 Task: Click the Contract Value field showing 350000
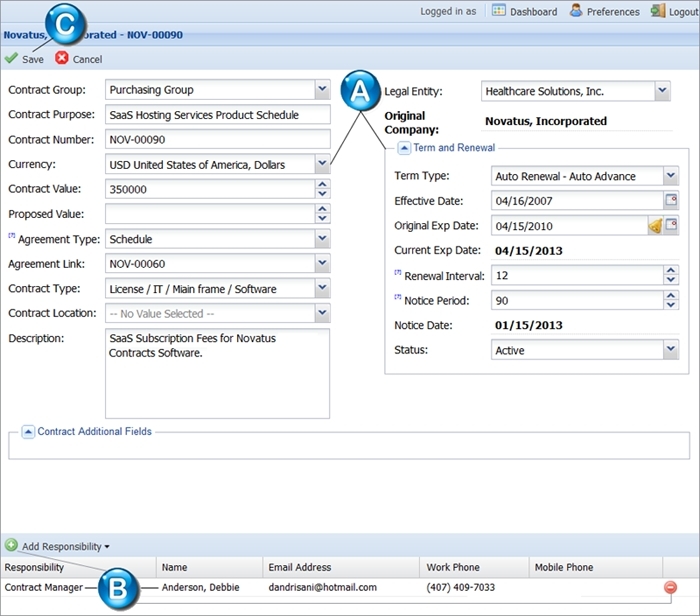click(210, 189)
